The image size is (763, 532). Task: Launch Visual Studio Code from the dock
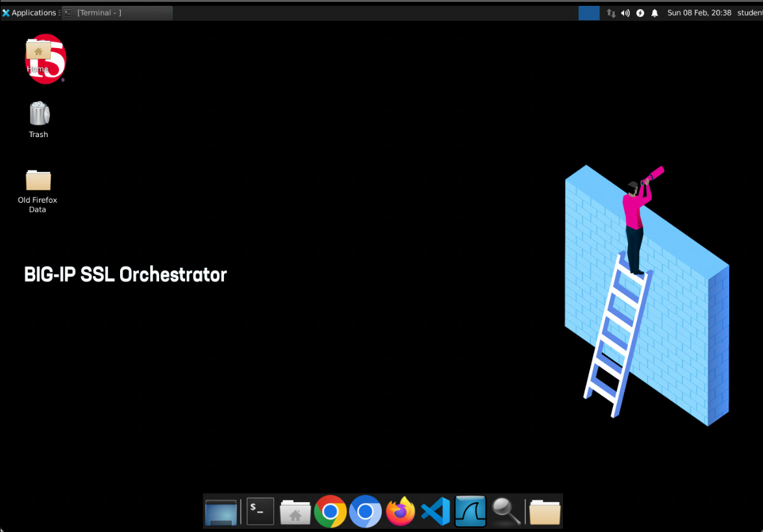click(436, 512)
